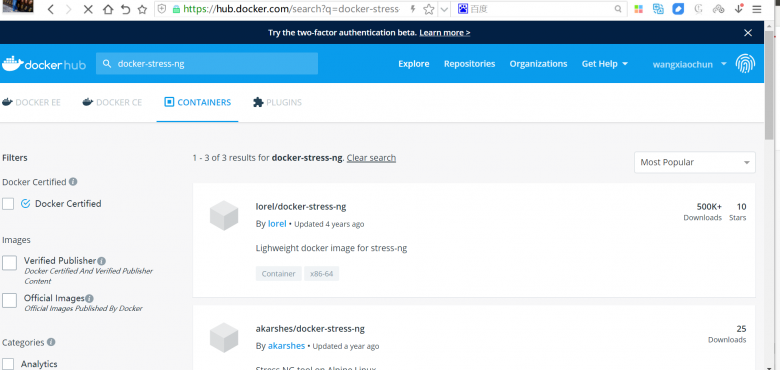Click the cube thumbnail of akarshes/docker-stress-ng

(x=224, y=338)
